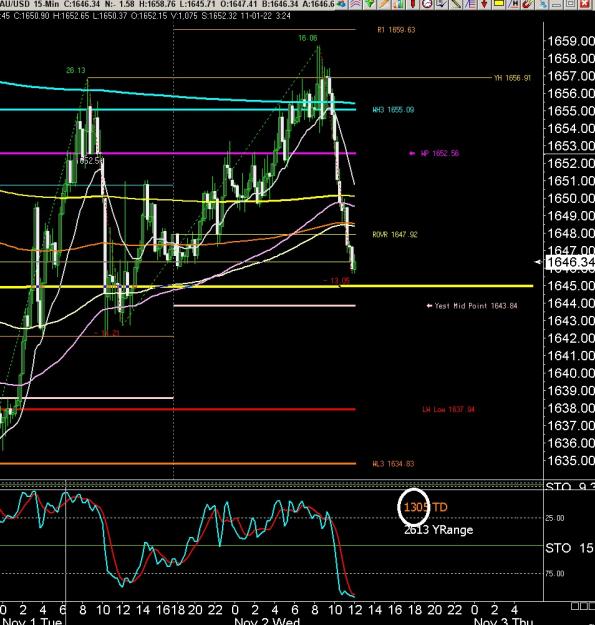The height and width of the screenshot is (625, 595).
Task: Click the green 16.06 swing label
Action: pyautogui.click(x=308, y=38)
